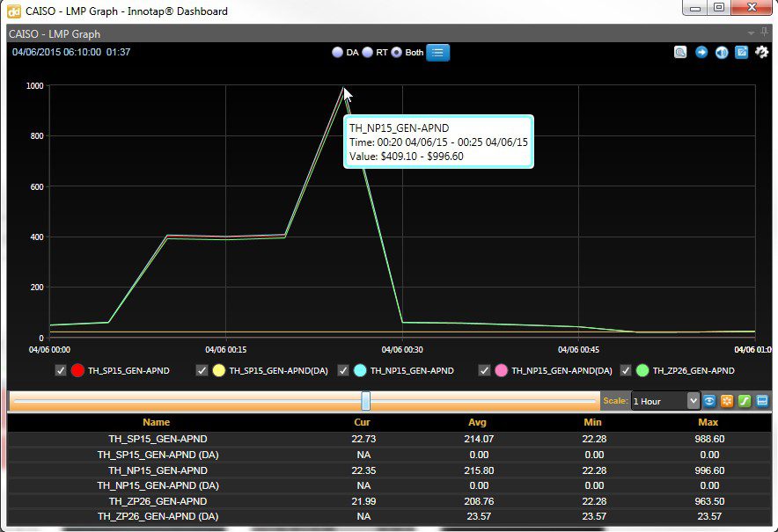The width and height of the screenshot is (778, 532).
Task: Uncheck the TH_ZP26_GEN-APND series checkbox
Action: (626, 370)
